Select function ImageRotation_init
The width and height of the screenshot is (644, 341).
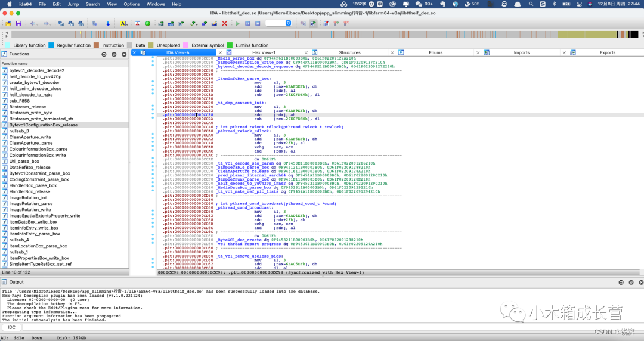click(29, 197)
